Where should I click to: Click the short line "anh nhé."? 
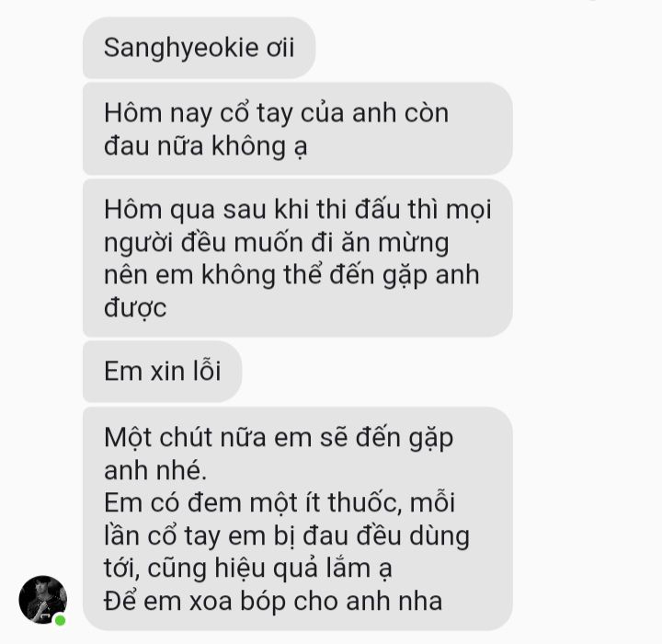(155, 470)
